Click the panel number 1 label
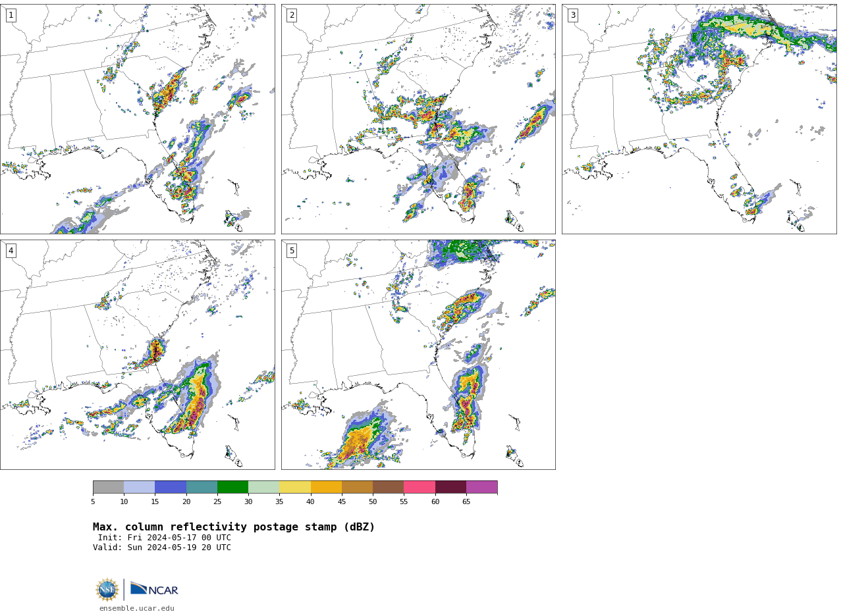843x616 pixels. (11, 15)
